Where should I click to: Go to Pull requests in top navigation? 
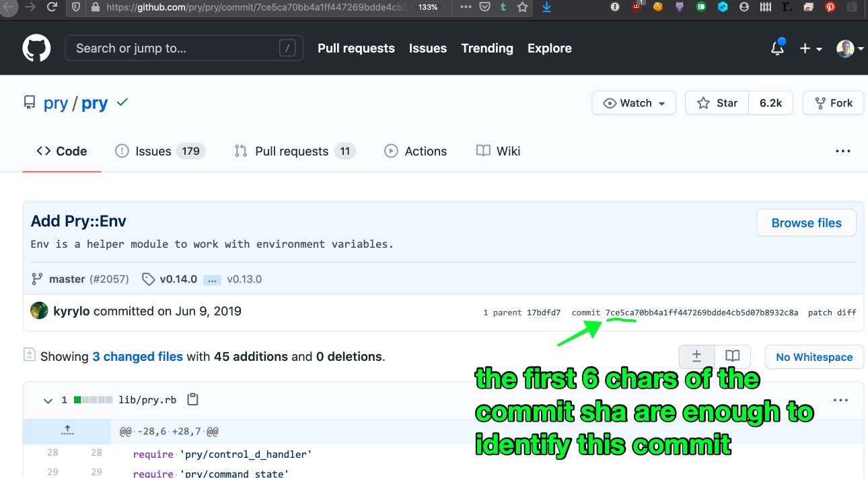[x=356, y=48]
